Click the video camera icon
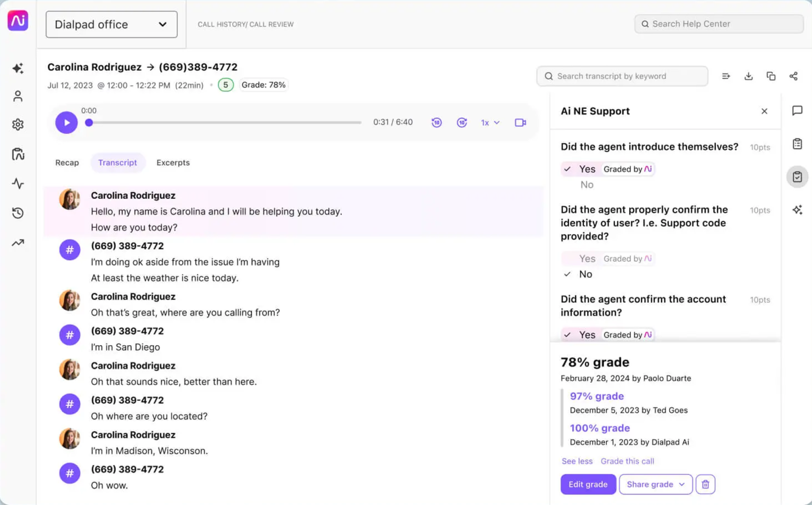This screenshot has width=812, height=505. pos(520,122)
